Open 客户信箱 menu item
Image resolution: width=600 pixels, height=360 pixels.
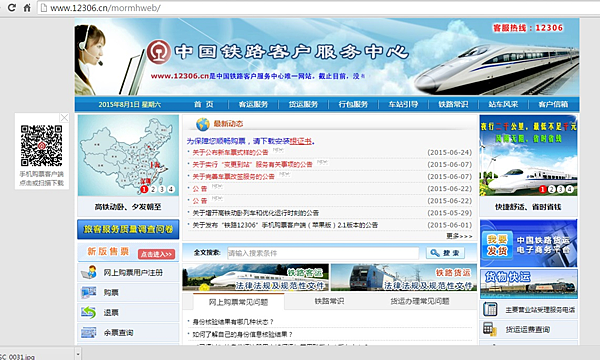553,104
